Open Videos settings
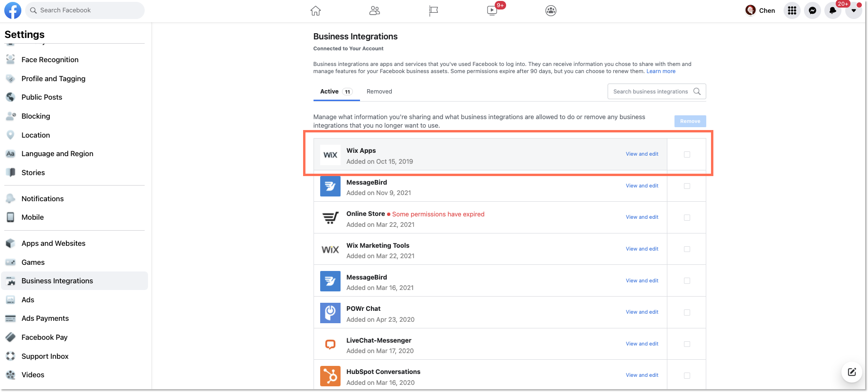The height and width of the screenshot is (392, 868). click(74, 375)
